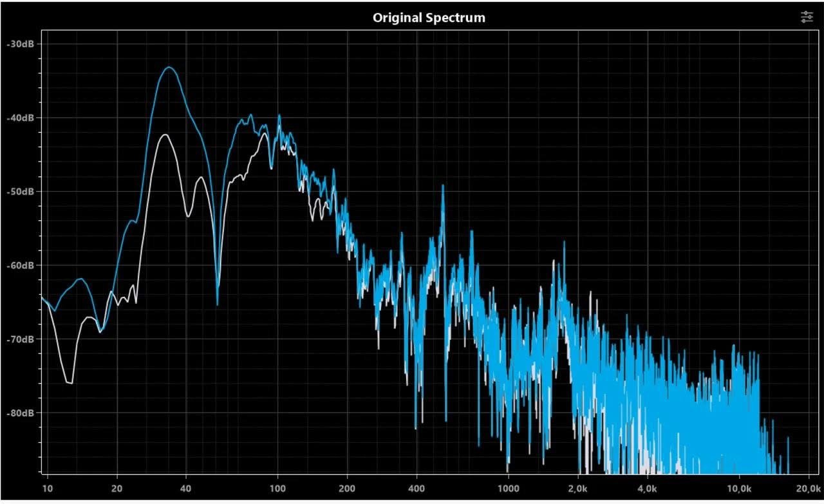The image size is (824, 504).
Task: Click the -70dB level label
Action: [23, 339]
